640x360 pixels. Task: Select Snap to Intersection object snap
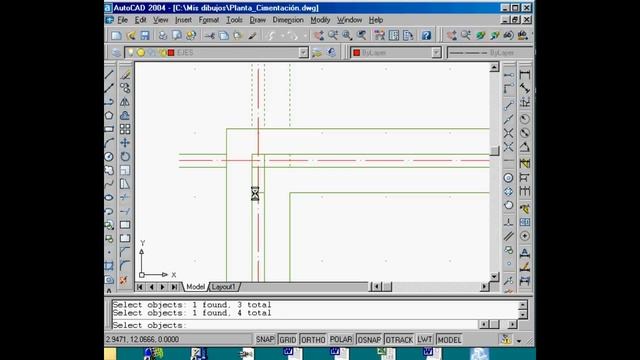coord(508,133)
